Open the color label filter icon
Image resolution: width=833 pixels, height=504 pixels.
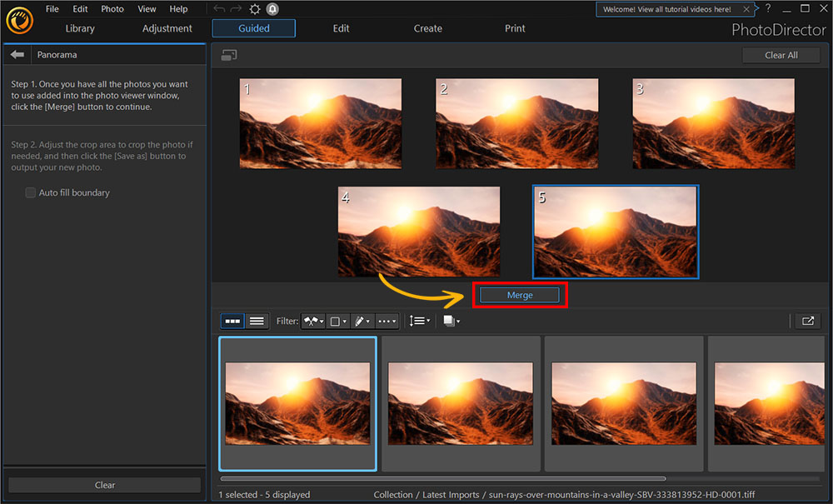click(336, 321)
